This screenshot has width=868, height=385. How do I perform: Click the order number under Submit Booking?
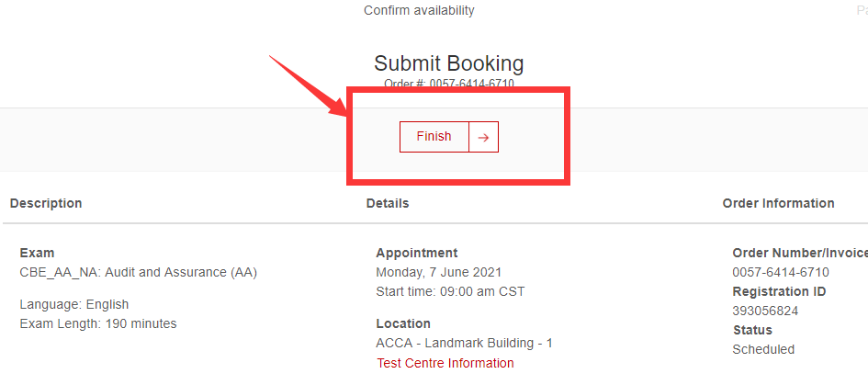[x=471, y=85]
